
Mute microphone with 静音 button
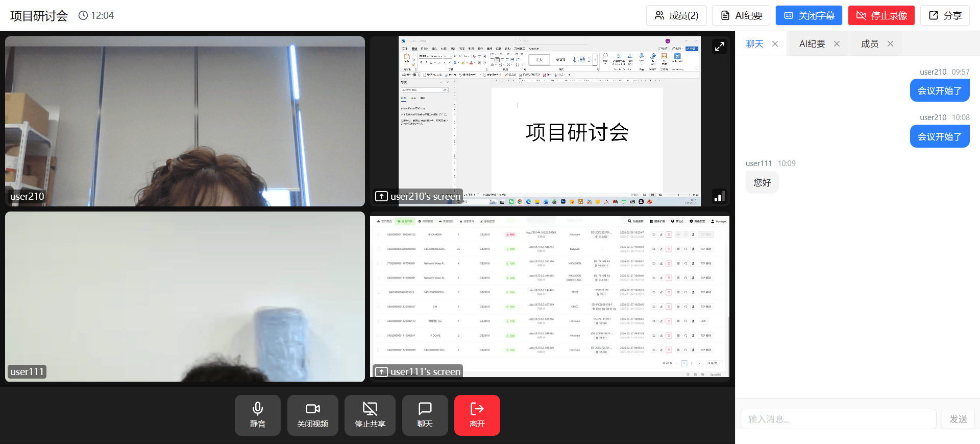[258, 415]
